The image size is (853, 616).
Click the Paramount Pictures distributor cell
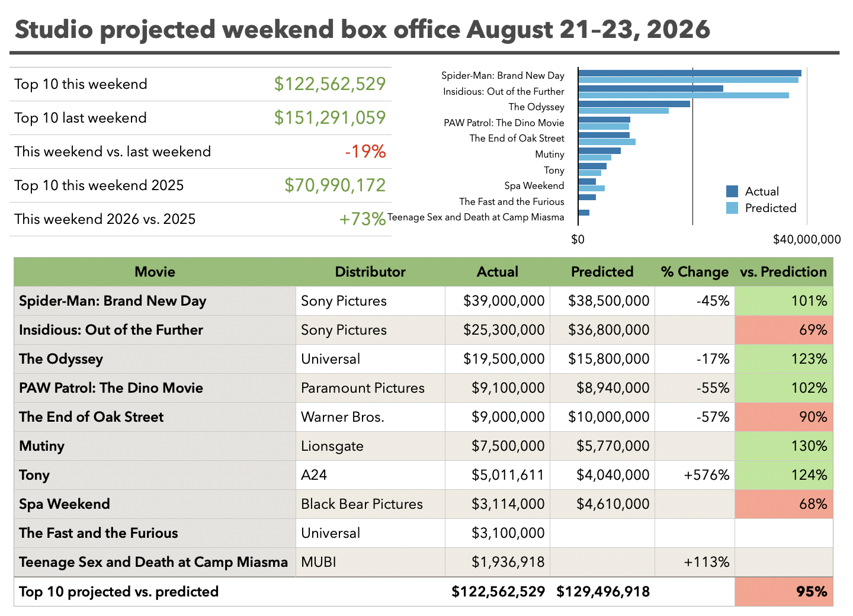[370, 388]
